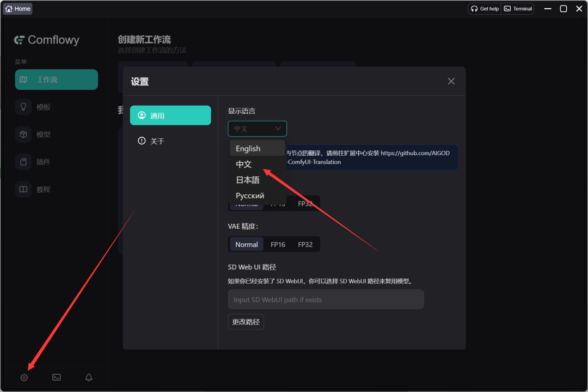Click the SD WebUI path input field
The height and width of the screenshot is (392, 588).
point(326,299)
